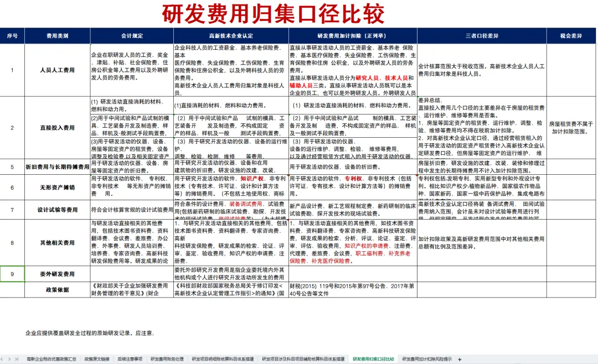Viewport: 598px width, 364px height.
Task: Click sequence number 1 cell
Action: [12, 70]
